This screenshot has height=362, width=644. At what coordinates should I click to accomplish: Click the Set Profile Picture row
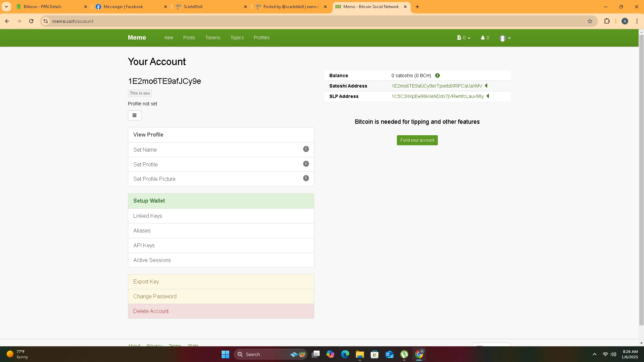pyautogui.click(x=221, y=179)
